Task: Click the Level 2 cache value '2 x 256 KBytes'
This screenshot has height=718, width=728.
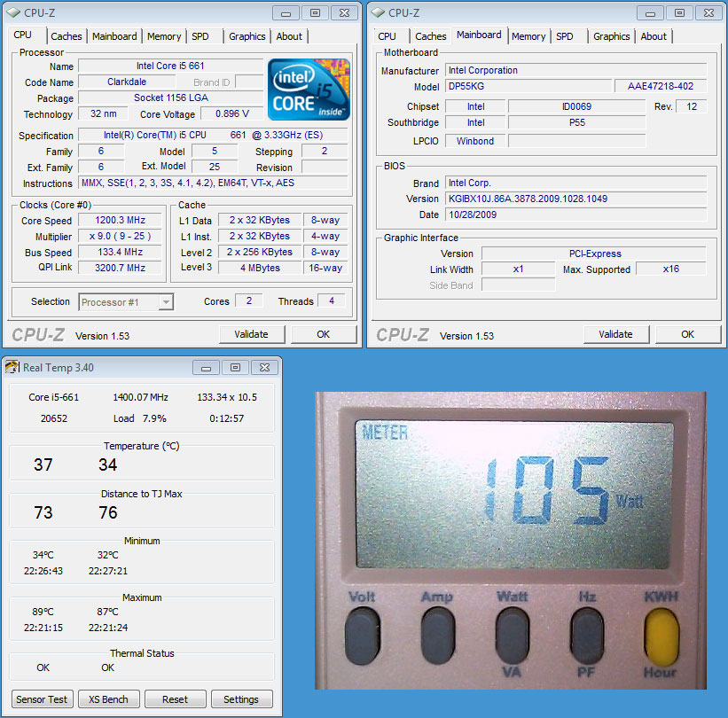Action: click(260, 252)
